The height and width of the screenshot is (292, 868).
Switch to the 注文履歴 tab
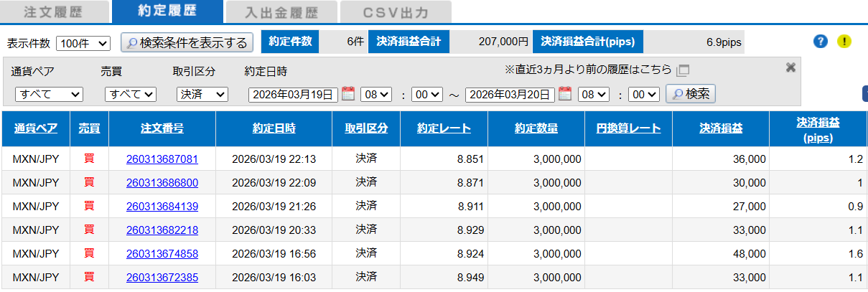click(x=55, y=12)
